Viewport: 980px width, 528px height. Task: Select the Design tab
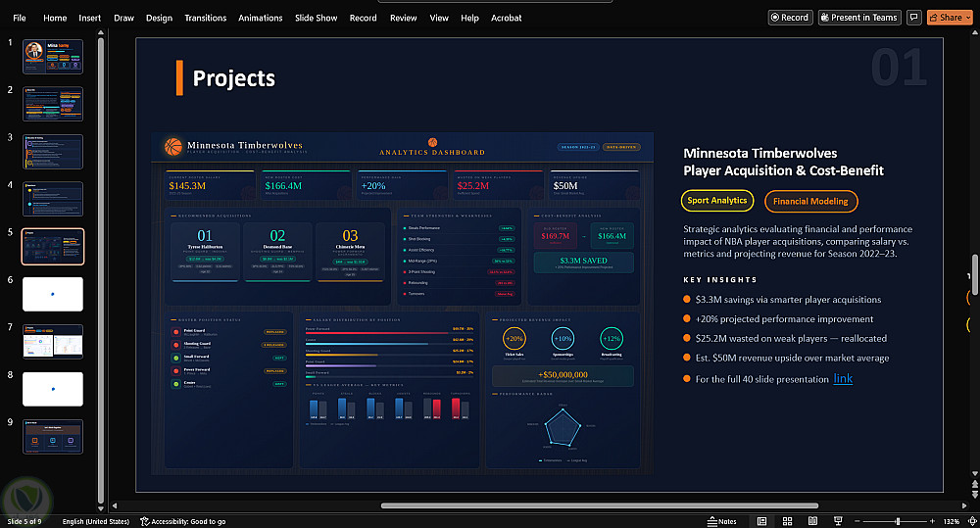pos(159,18)
